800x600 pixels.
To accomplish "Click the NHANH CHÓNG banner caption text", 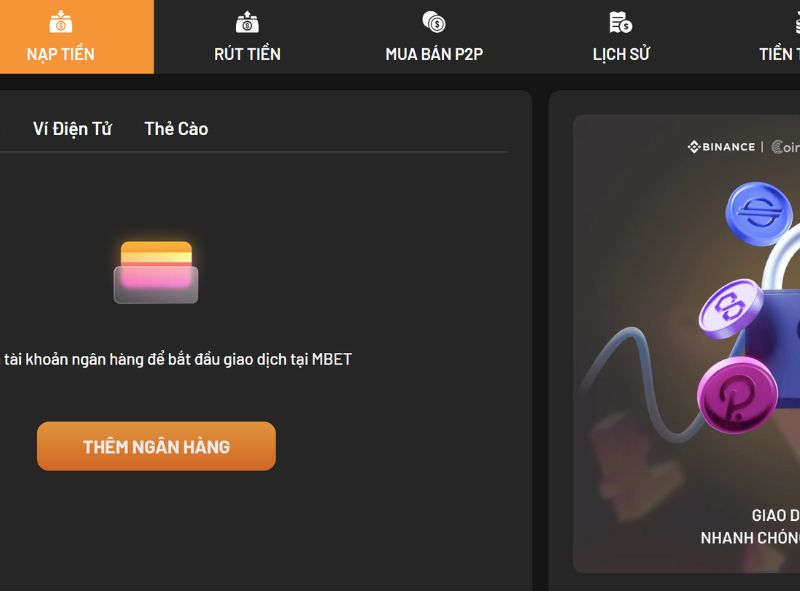I will [x=750, y=538].
